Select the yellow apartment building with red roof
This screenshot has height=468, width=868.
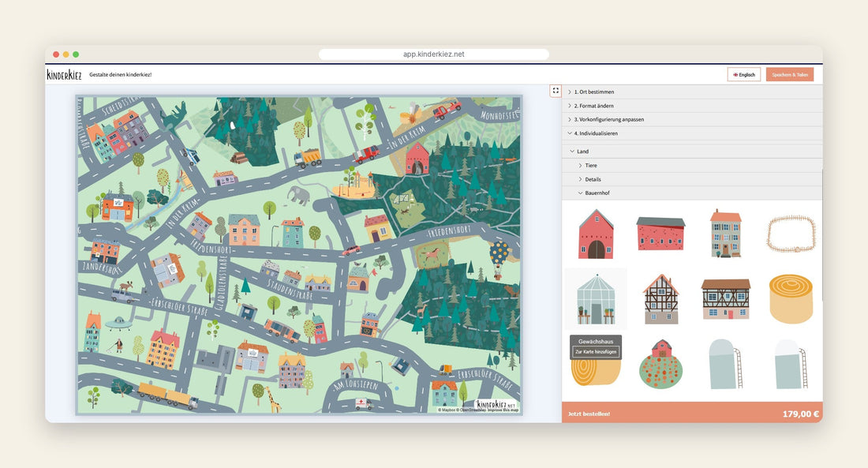click(x=163, y=348)
